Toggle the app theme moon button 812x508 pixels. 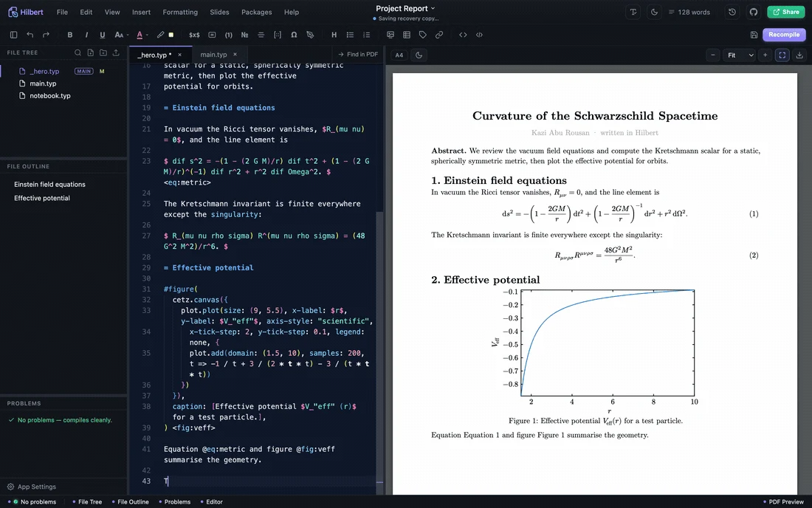click(x=654, y=12)
